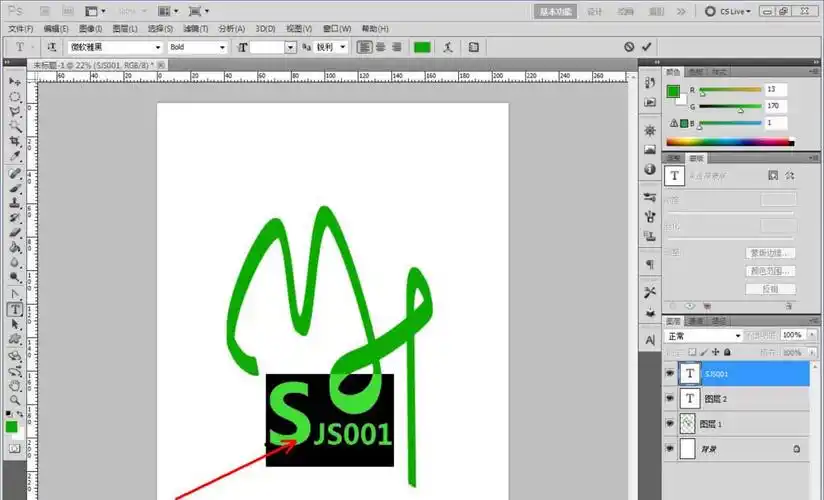Select the Polygonal Lasso tool

pos(15,111)
